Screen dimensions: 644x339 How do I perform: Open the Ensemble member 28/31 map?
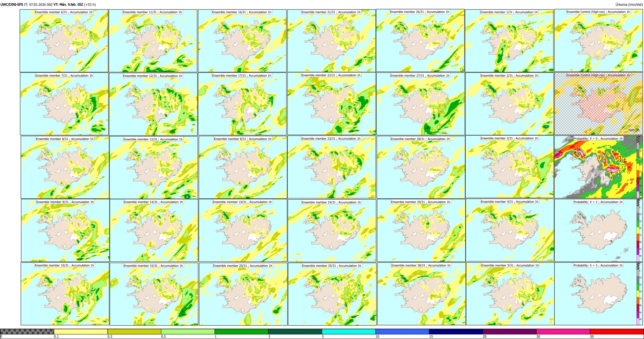[421, 167]
